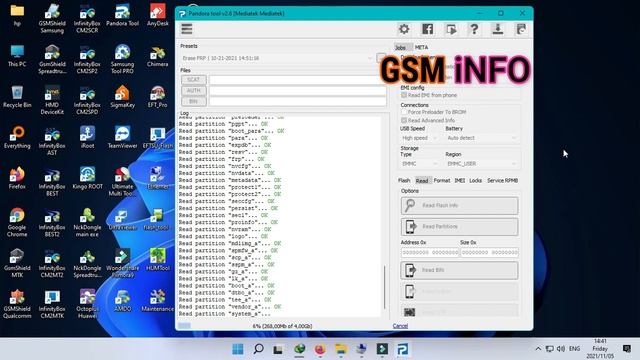Select the Read tab

click(422, 180)
